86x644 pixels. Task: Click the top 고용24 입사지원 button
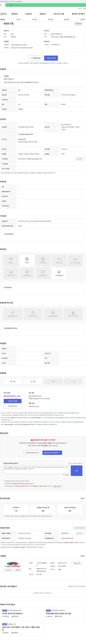pyautogui.click(x=51, y=58)
